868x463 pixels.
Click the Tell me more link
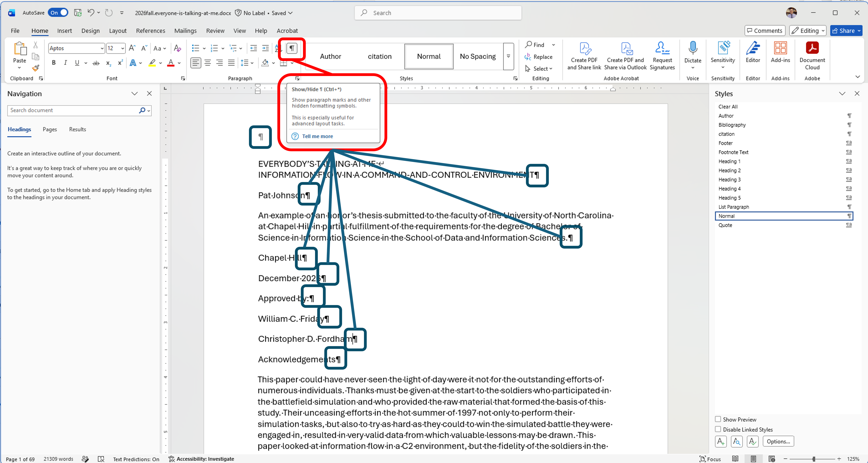(x=317, y=136)
